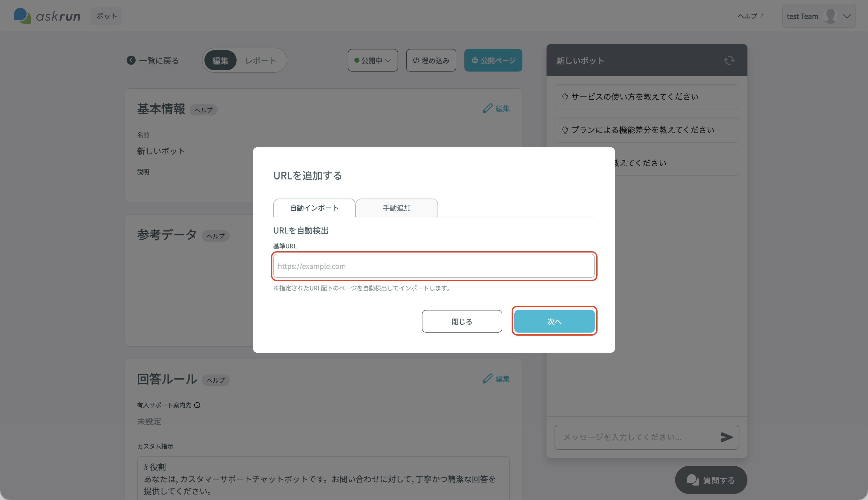
Task: Click the 閉じる button in the dialog
Action: (462, 322)
